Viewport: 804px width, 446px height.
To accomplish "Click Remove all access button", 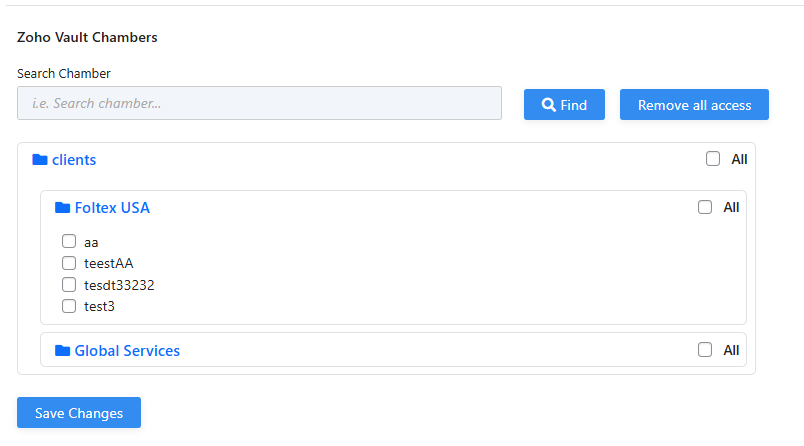I will (694, 105).
